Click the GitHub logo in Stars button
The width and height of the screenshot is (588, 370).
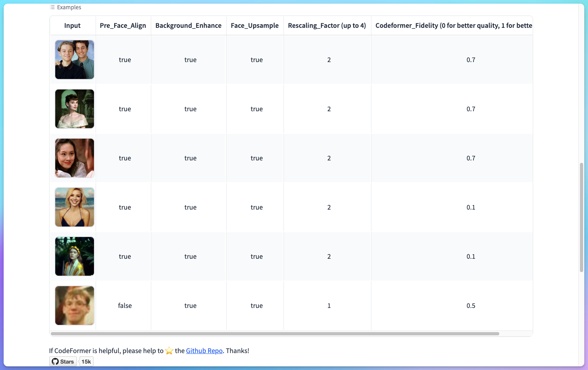coord(55,362)
